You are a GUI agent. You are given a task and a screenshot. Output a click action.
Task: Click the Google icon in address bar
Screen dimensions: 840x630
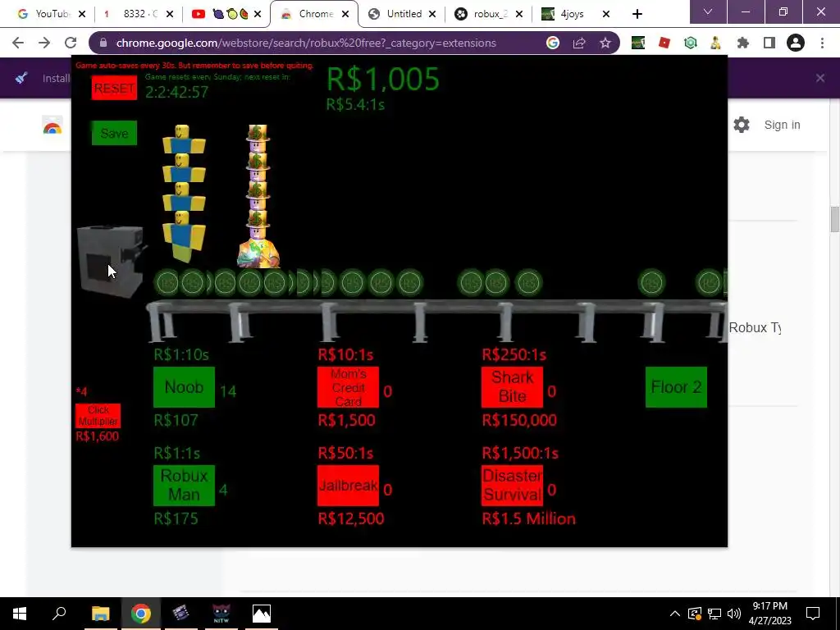tap(552, 43)
